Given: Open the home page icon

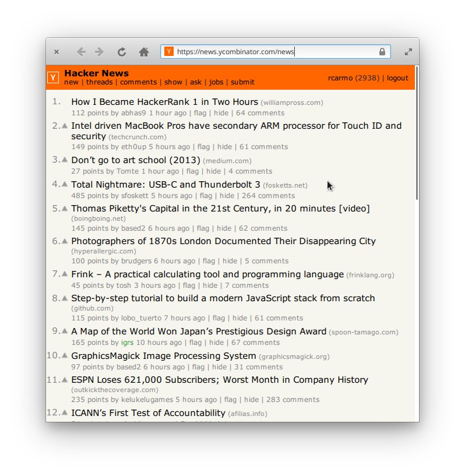Looking at the screenshot, I should click(144, 52).
